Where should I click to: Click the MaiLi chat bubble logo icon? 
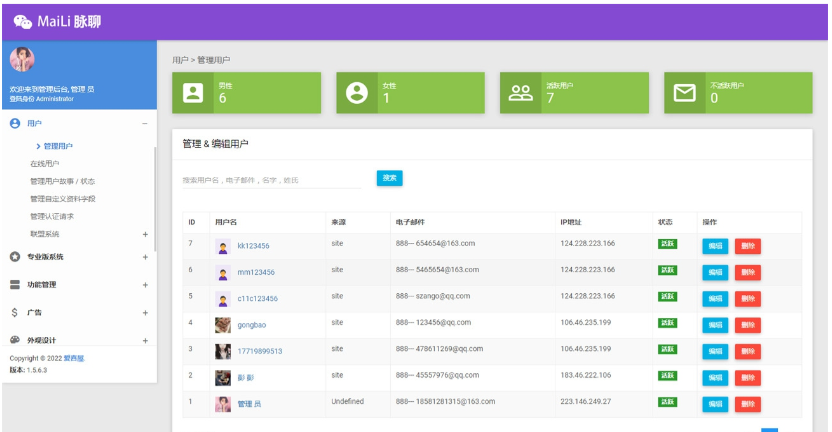(x=22, y=22)
